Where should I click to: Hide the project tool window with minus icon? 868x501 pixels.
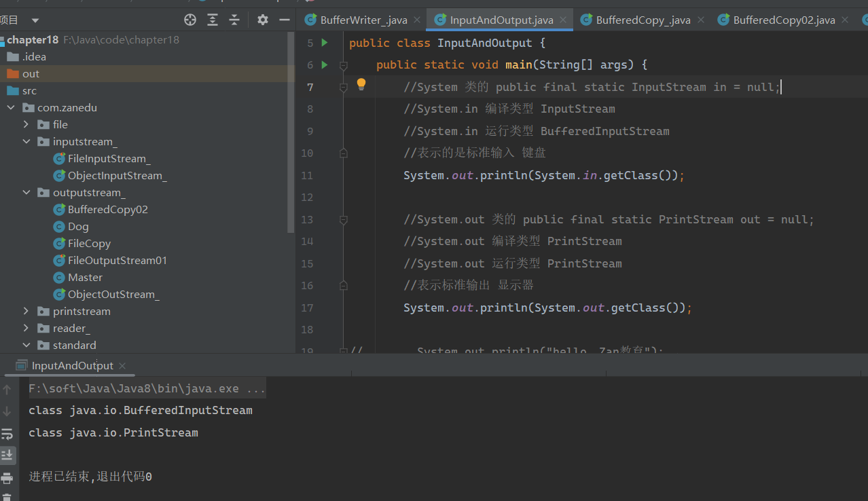click(x=285, y=20)
